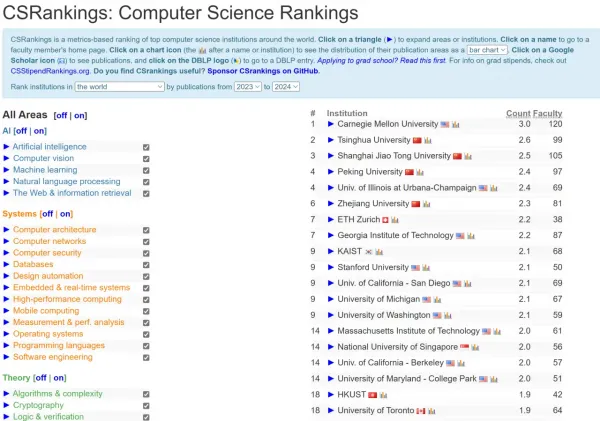Click the Programming languages area name

[59, 345]
